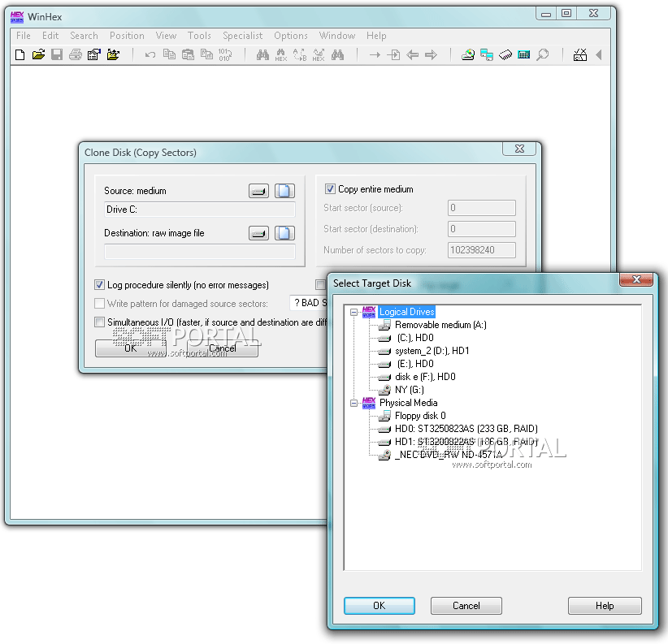The height and width of the screenshot is (644, 668).
Task: Print using the printer toolbar icon
Action: tap(76, 55)
